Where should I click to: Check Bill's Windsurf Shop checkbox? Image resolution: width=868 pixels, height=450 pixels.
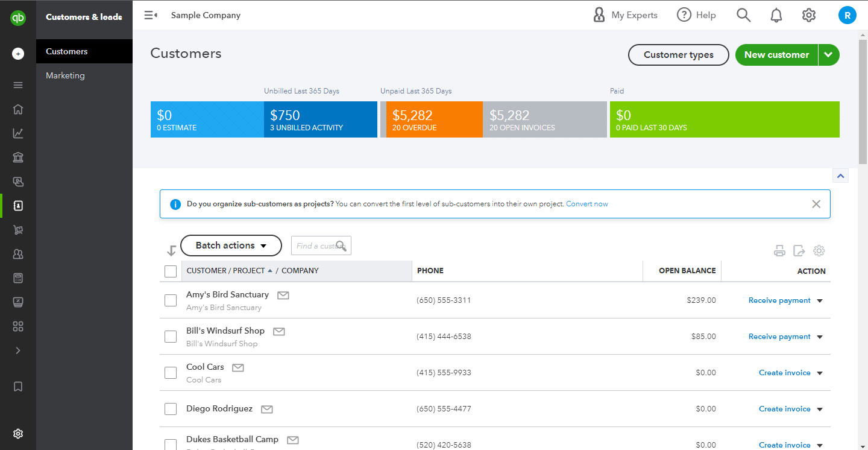[171, 337]
